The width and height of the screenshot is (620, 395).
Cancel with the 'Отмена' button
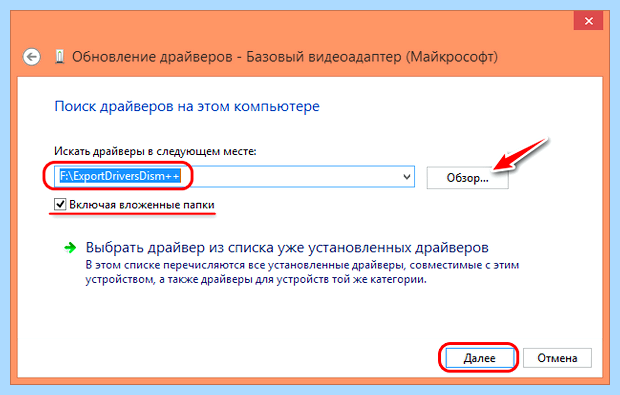(557, 358)
